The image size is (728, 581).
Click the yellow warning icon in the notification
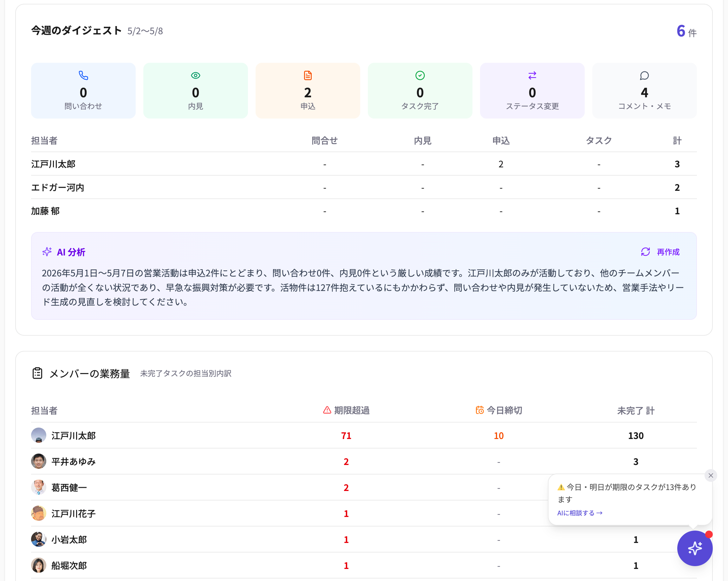561,487
